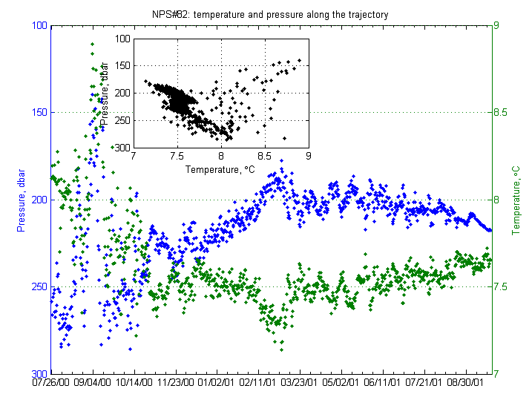Select the blue left axis label 'Pressure, dbar'
The height and width of the screenshot is (400, 532).
(22, 200)
